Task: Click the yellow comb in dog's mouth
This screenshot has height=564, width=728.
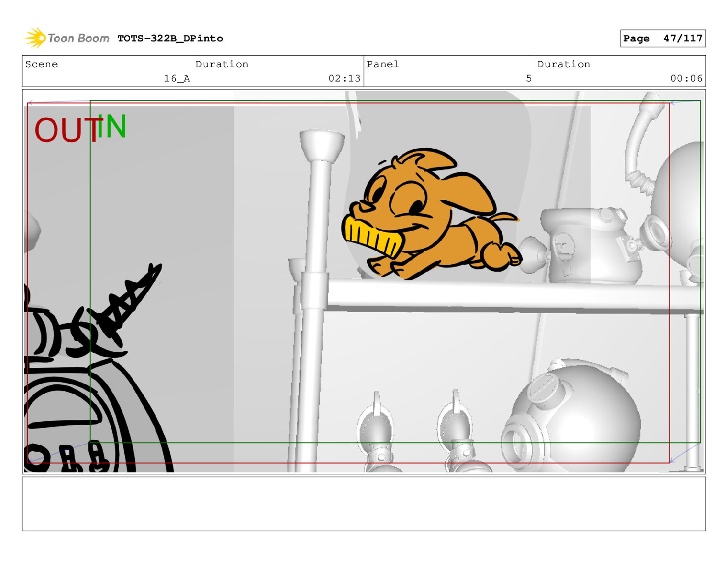Action: (373, 237)
